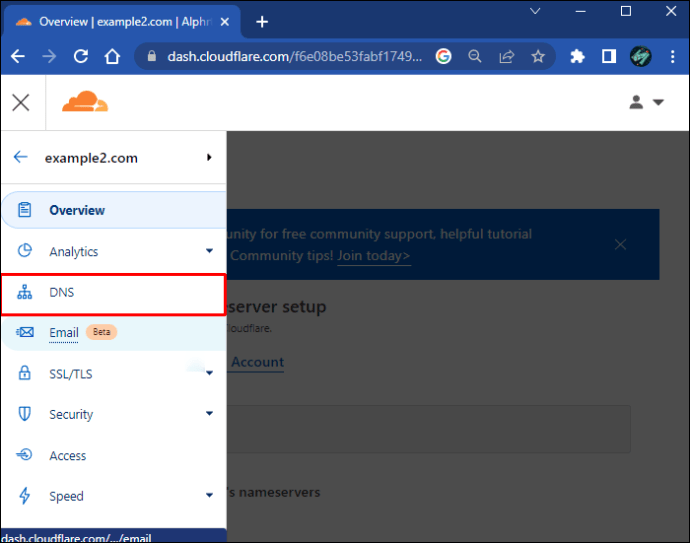This screenshot has width=690, height=543.
Task: Click the Speed lightning bolt icon
Action: (x=25, y=495)
